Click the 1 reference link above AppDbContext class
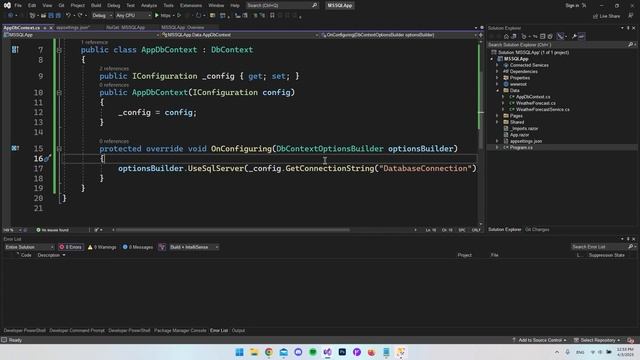The height and width of the screenshot is (360, 640). click(x=94, y=42)
